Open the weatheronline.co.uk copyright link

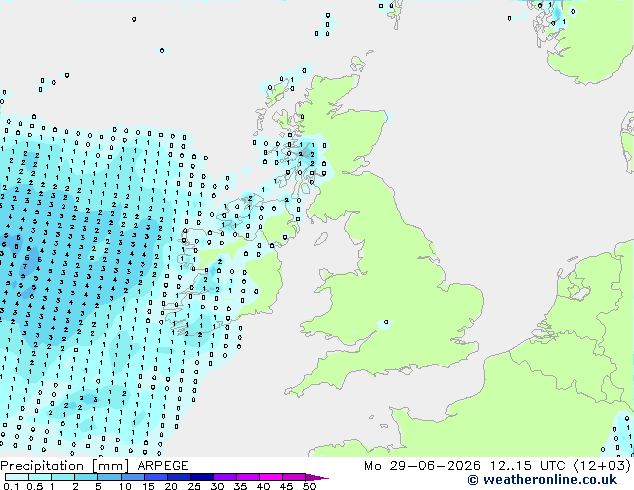[542, 480]
